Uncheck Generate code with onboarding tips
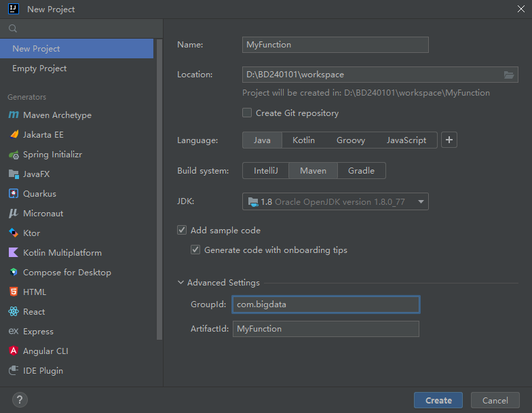Screen dimensions: 532x413 [195, 250]
